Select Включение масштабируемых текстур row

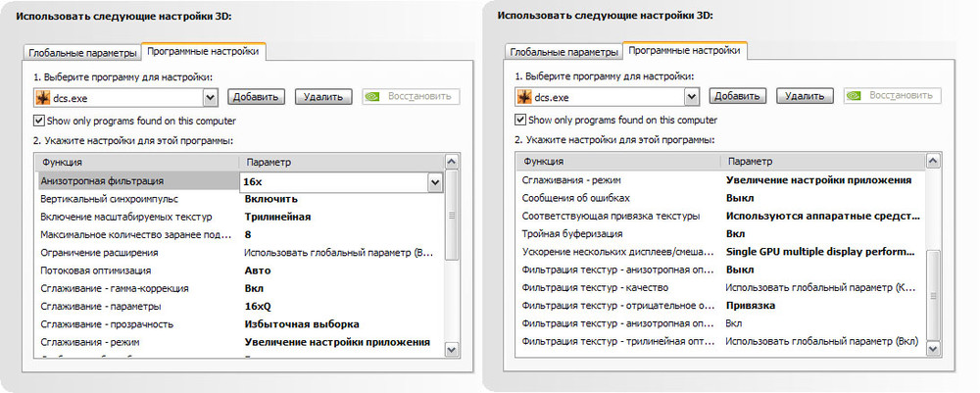coord(240,217)
